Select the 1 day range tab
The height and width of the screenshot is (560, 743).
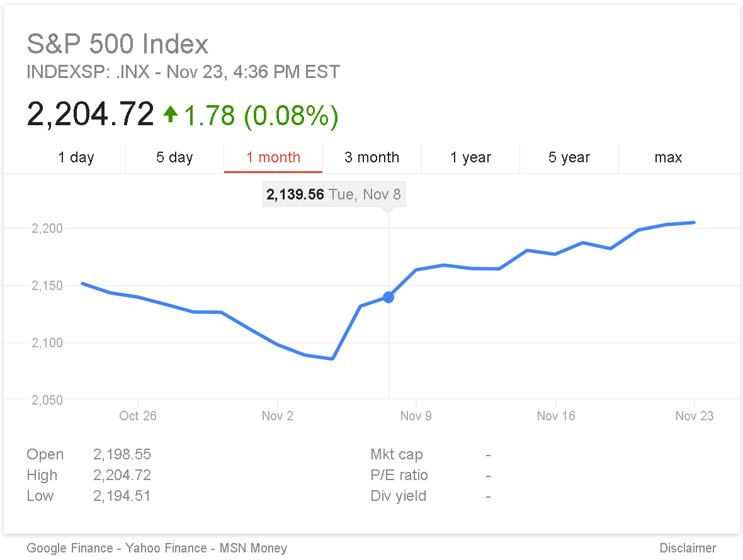tap(76, 157)
